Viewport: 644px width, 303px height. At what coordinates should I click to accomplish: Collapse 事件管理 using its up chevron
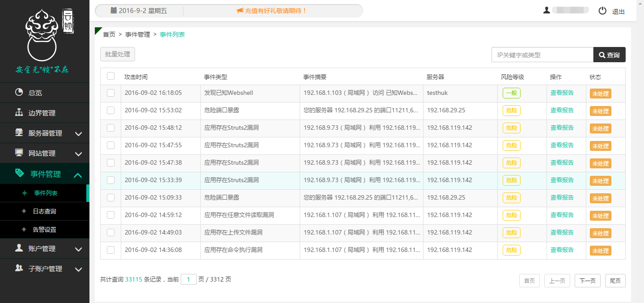click(78, 175)
